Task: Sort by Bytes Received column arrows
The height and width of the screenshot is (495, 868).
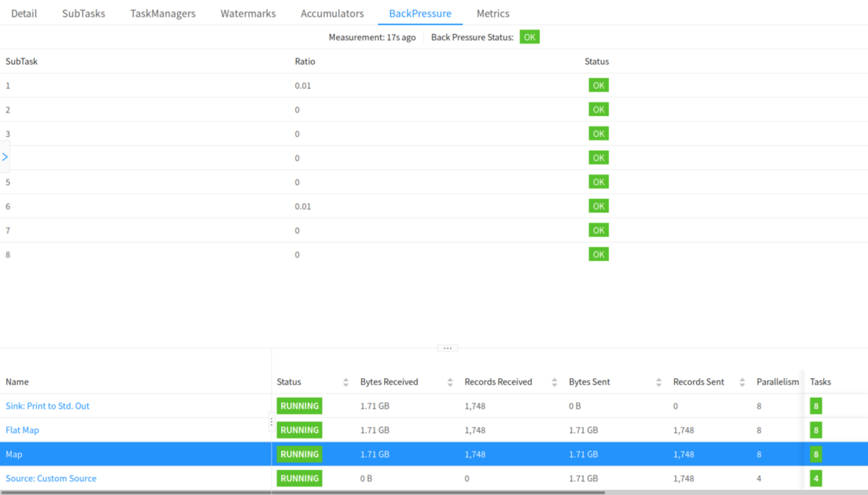Action: tap(450, 382)
